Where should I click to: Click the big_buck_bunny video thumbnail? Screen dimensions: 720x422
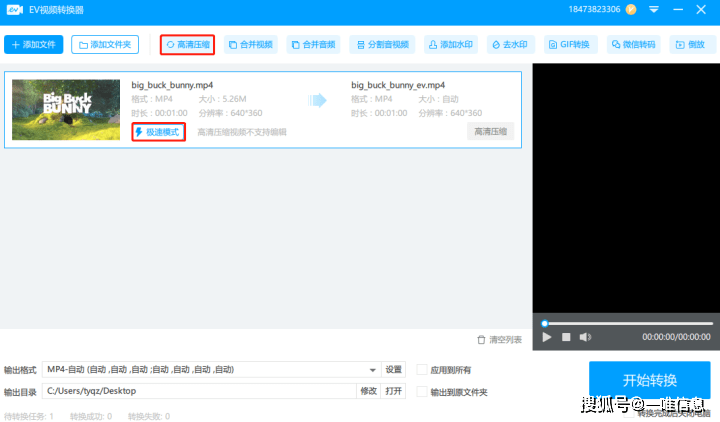click(67, 109)
